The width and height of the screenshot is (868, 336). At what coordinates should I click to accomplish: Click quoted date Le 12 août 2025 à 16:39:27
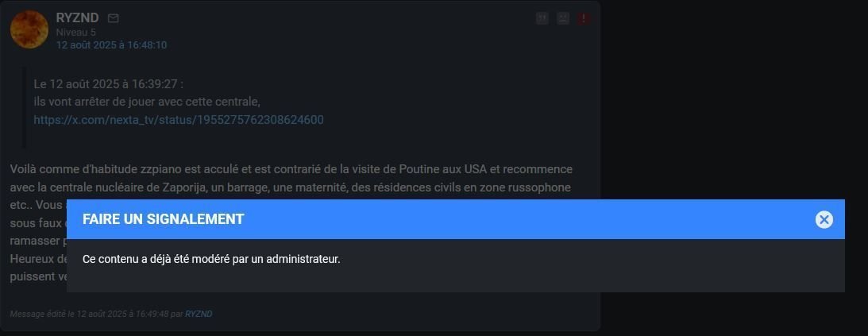(109, 84)
